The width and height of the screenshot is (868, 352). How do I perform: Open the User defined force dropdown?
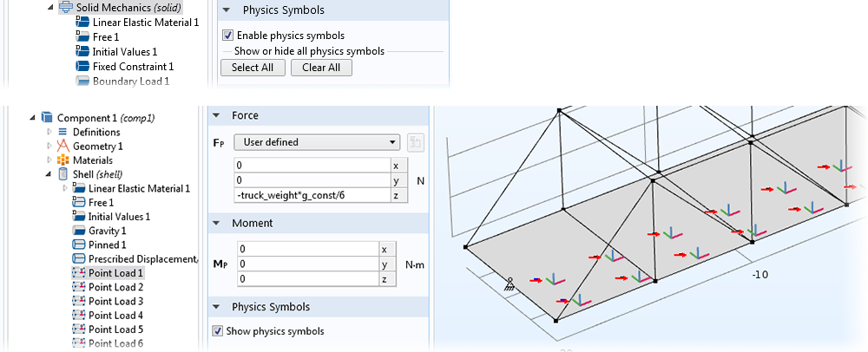tap(319, 142)
